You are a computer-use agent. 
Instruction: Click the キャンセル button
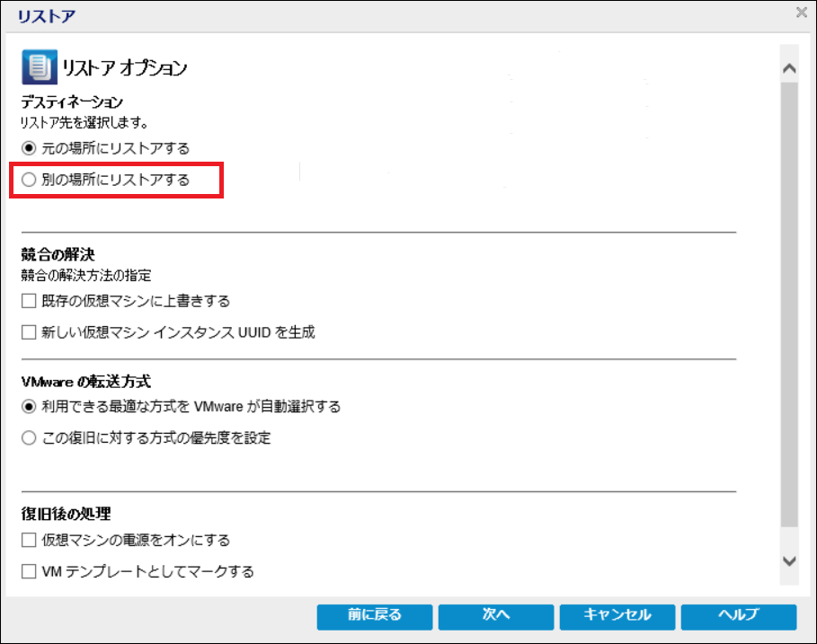coord(617,617)
